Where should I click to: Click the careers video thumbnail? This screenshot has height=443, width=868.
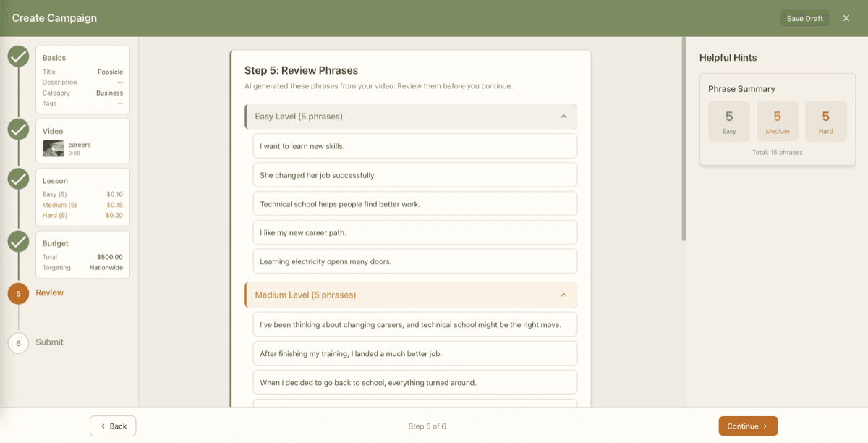pyautogui.click(x=54, y=148)
